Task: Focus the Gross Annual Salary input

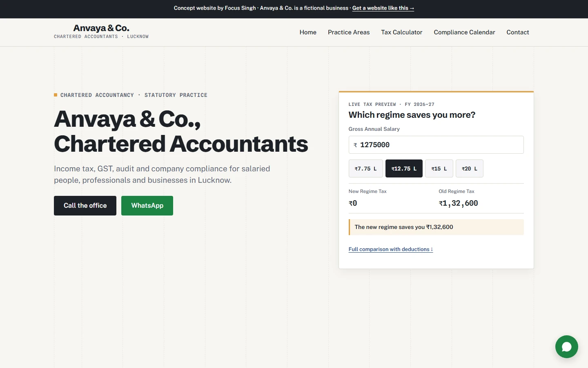Action: 436,145
